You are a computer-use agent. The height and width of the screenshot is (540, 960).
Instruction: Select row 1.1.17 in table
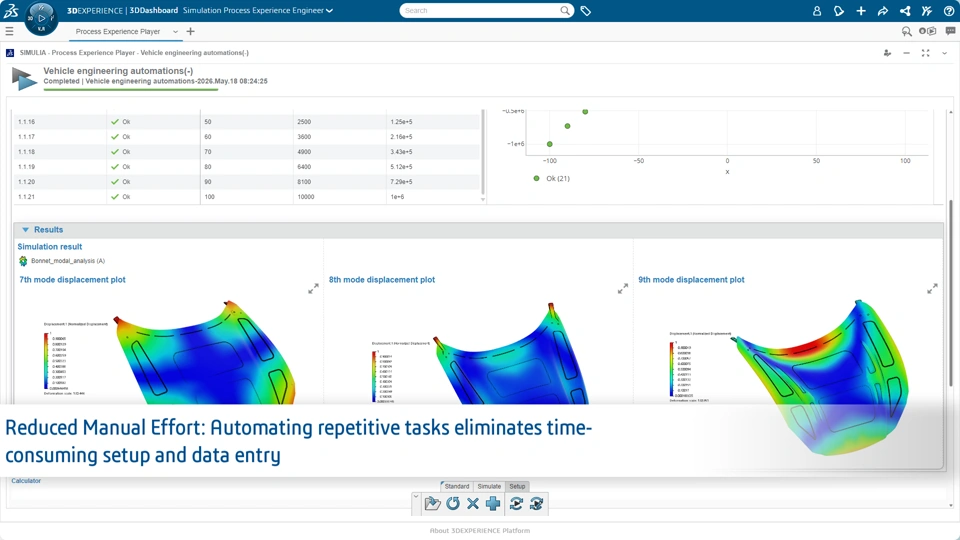(x=247, y=137)
